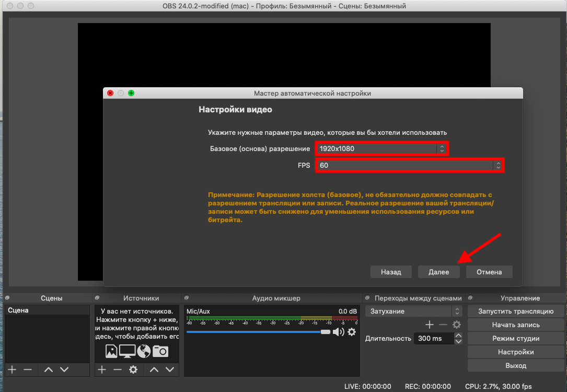Click the CPU: 2.7%, 30.00 fps status text
Image resolution: width=567 pixels, height=392 pixels.
tap(499, 386)
